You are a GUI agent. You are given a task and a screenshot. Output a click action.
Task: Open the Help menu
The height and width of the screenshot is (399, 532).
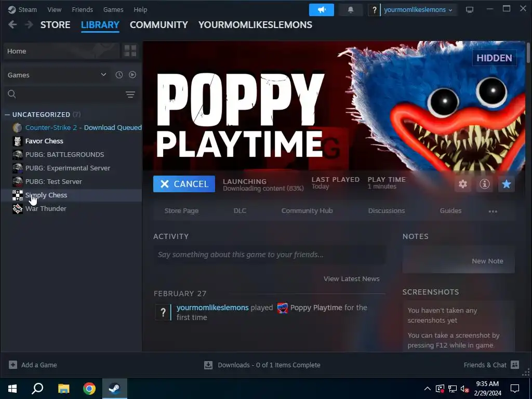click(x=140, y=10)
